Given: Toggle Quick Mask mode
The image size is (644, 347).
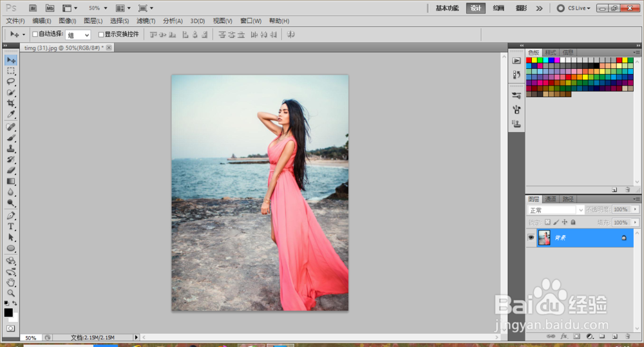Looking at the screenshot, I should [x=11, y=328].
